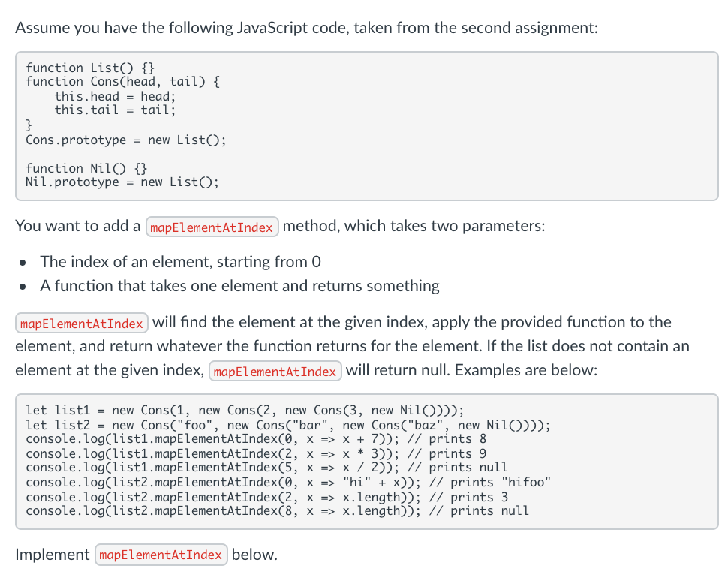
Task: Click the 'function List() {}' code line
Action: (90, 68)
